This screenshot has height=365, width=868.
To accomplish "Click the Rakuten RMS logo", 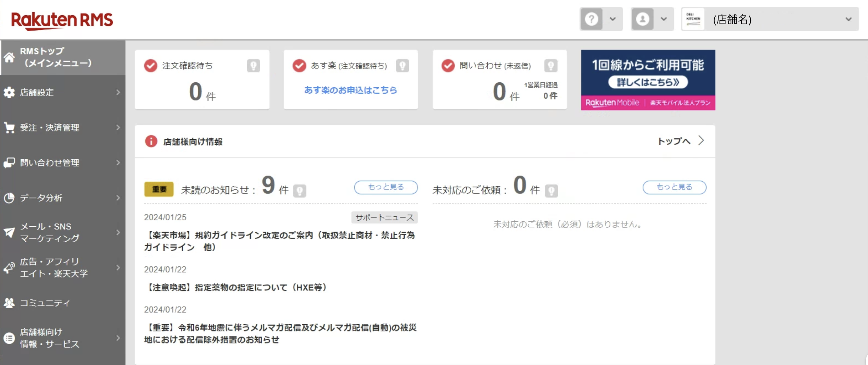I will (62, 21).
